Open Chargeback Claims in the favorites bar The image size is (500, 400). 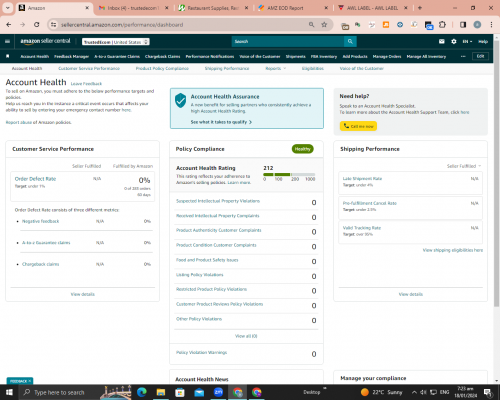point(162,56)
